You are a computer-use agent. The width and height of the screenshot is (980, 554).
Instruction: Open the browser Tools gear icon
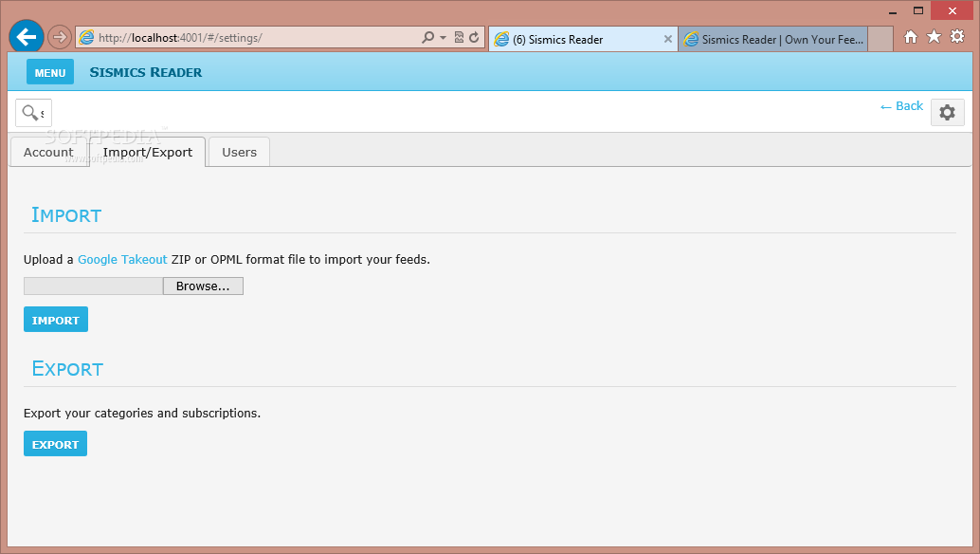pos(957,36)
